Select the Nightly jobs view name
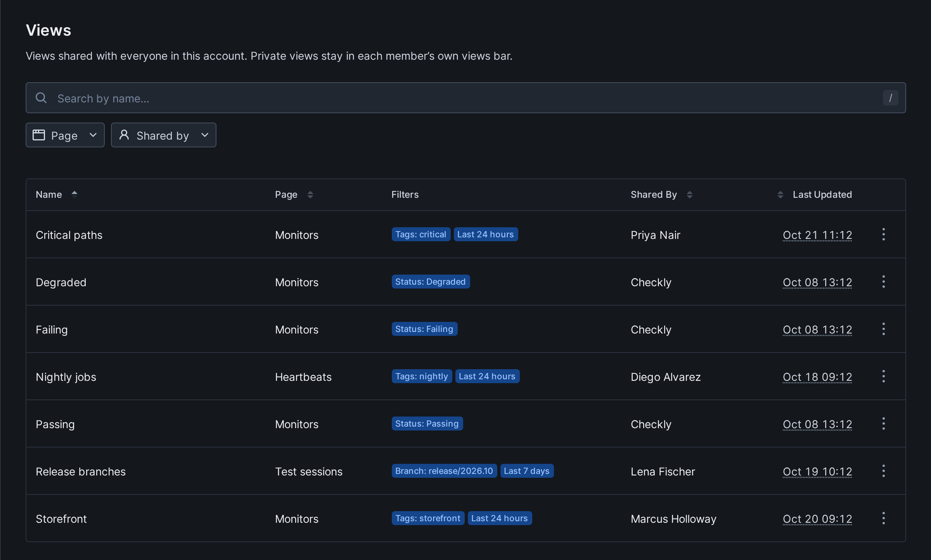Image resolution: width=931 pixels, height=560 pixels. [x=66, y=377]
